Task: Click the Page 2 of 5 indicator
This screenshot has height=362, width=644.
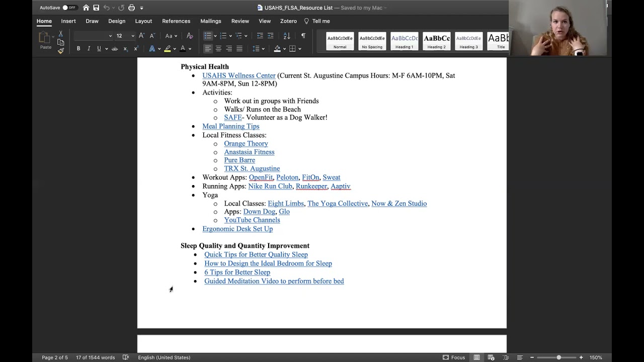Action: (x=55, y=357)
